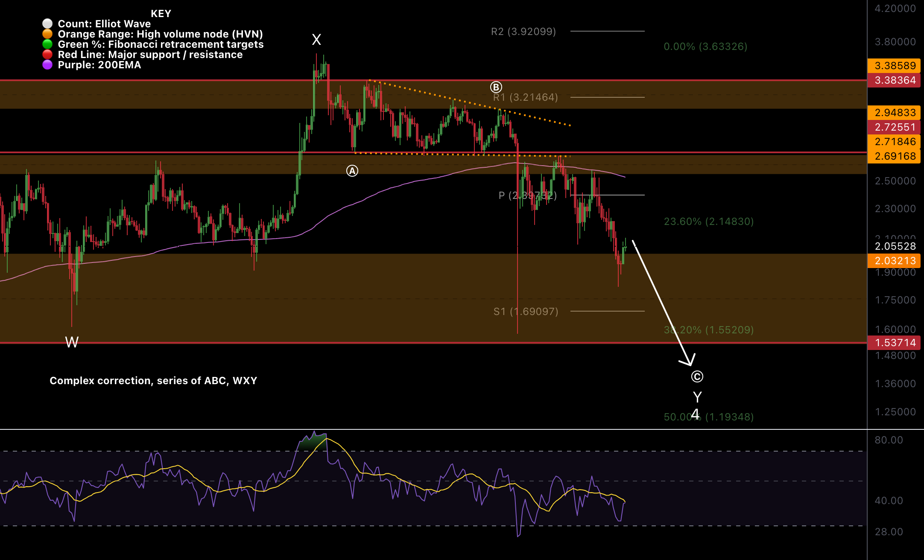Select the Y wave label
Image resolution: width=924 pixels, height=560 pixels.
point(697,397)
